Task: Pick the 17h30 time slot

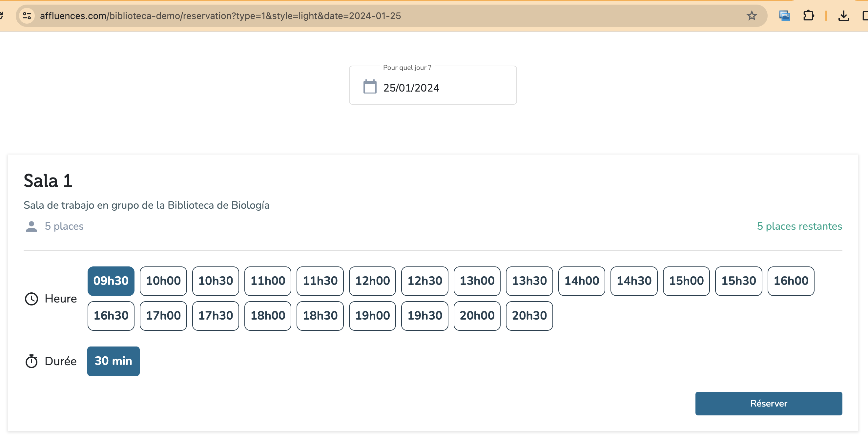Action: click(x=216, y=316)
